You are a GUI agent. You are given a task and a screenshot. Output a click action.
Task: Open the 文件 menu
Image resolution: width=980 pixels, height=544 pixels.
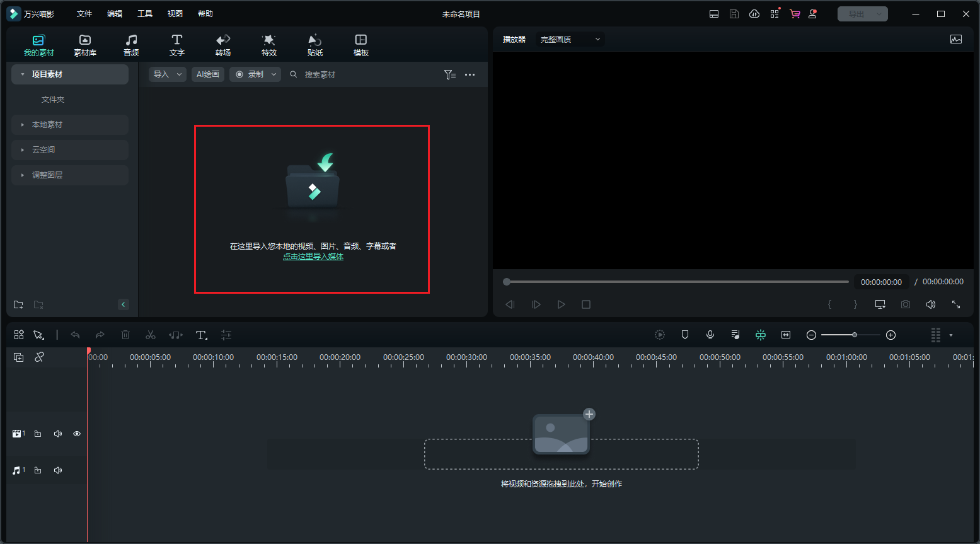[x=84, y=14]
